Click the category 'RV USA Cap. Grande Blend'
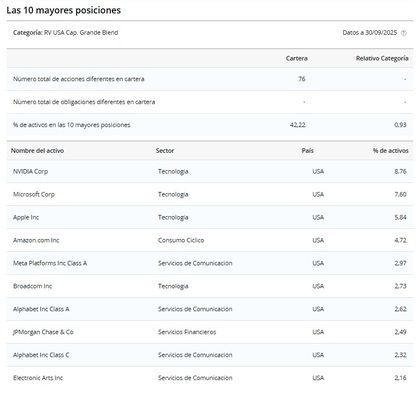This screenshot has height=398, width=420. point(81,33)
